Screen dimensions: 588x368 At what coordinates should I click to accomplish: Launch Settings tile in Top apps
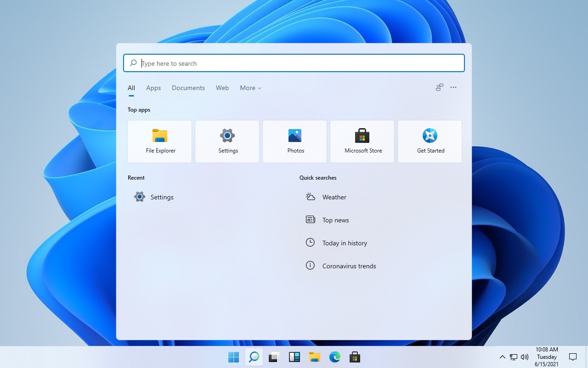coord(227,142)
